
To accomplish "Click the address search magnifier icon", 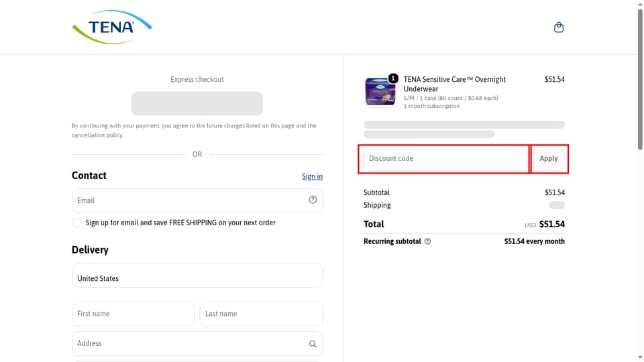I will click(x=313, y=344).
